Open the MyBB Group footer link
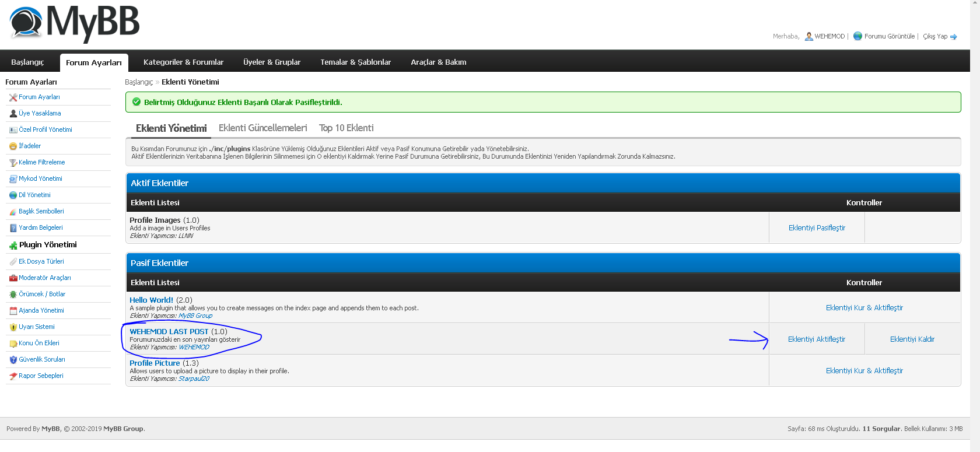Screen dimensions: 980x452 click(123, 429)
